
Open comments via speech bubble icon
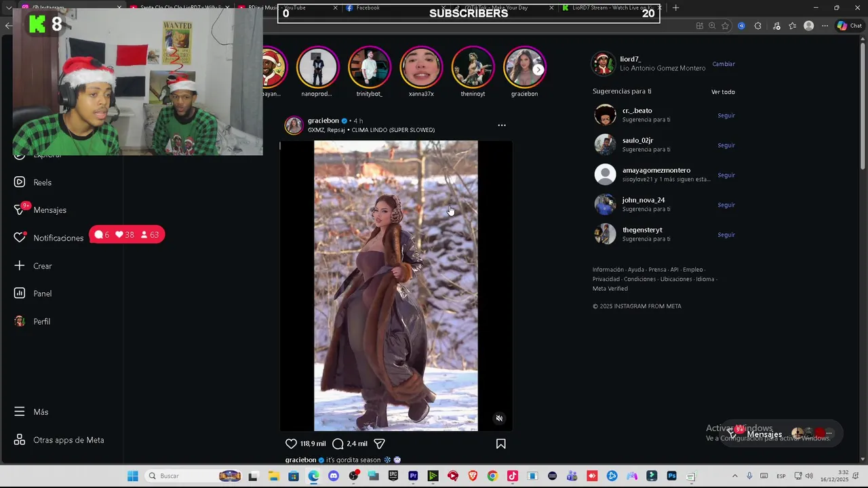[338, 444]
